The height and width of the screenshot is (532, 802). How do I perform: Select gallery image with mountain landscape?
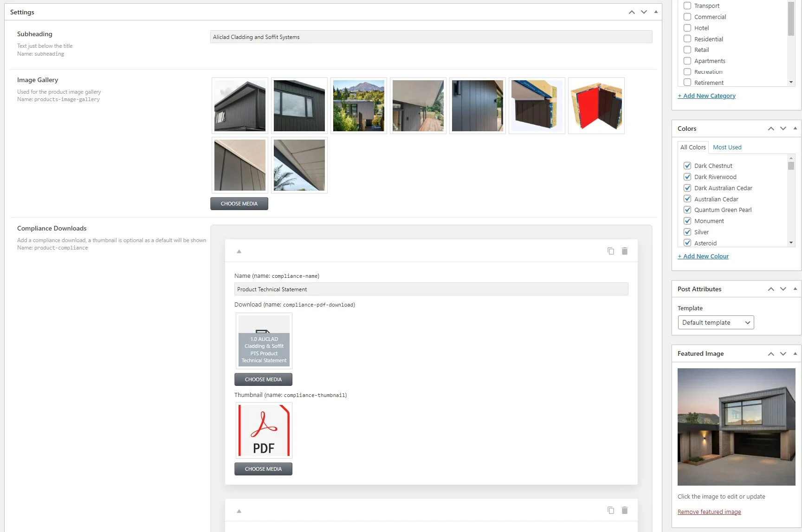(x=359, y=106)
